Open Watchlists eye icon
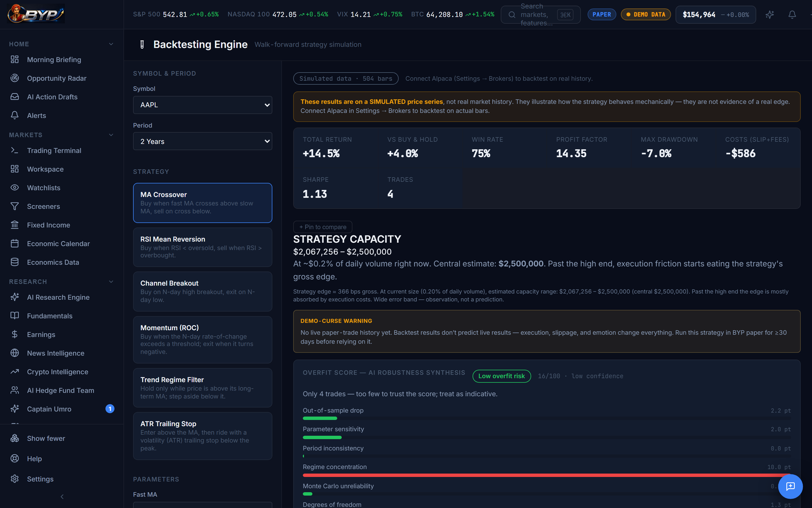 pyautogui.click(x=15, y=187)
